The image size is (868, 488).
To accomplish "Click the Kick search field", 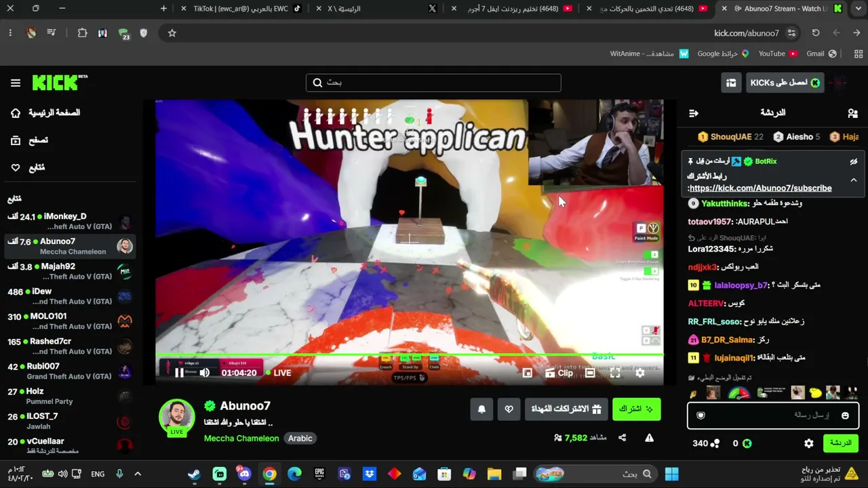I will click(433, 83).
